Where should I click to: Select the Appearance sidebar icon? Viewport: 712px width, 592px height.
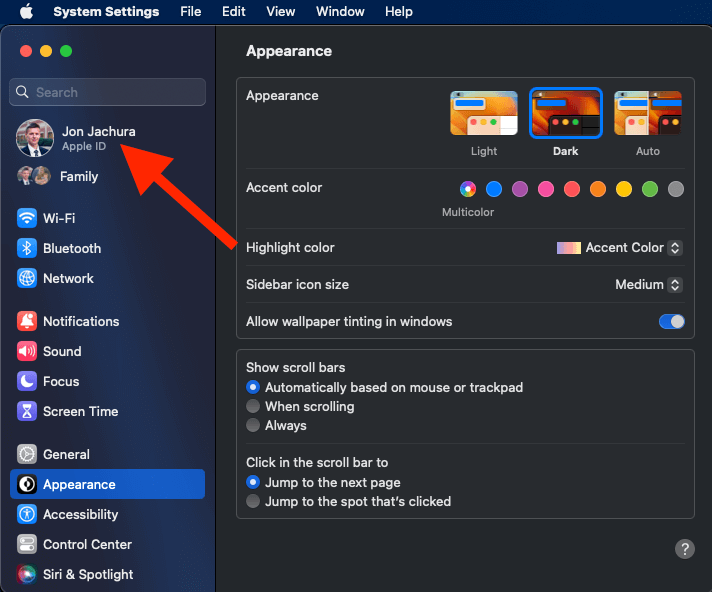(27, 484)
